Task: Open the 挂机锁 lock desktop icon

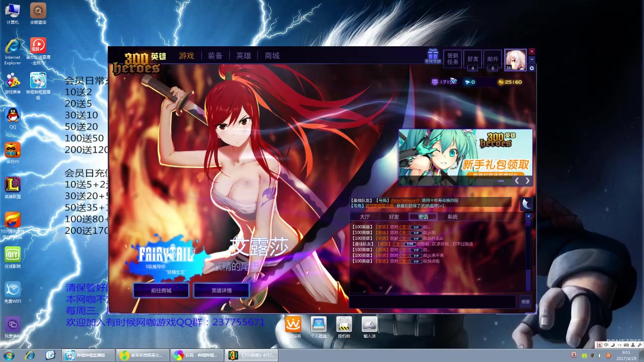Action: coord(344,327)
